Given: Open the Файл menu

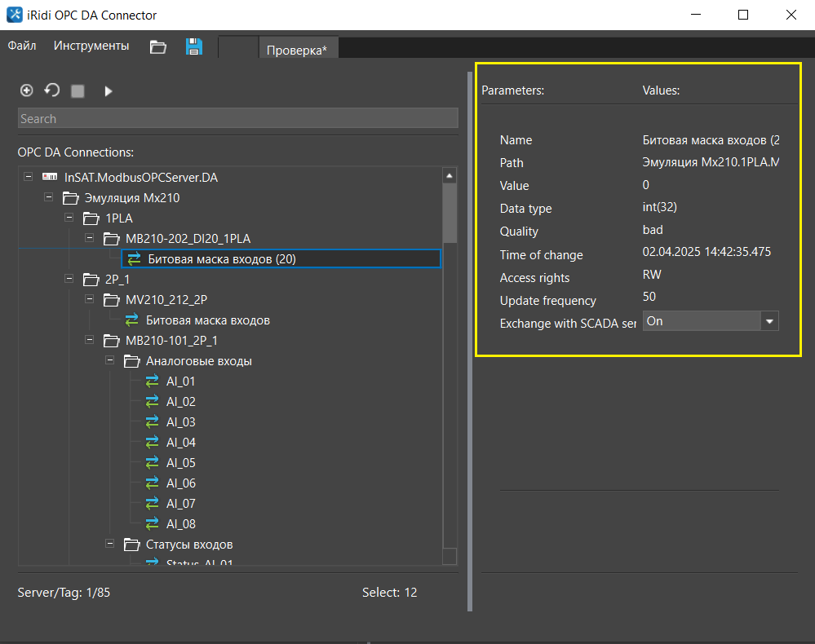Looking at the screenshot, I should pyautogui.click(x=22, y=46).
